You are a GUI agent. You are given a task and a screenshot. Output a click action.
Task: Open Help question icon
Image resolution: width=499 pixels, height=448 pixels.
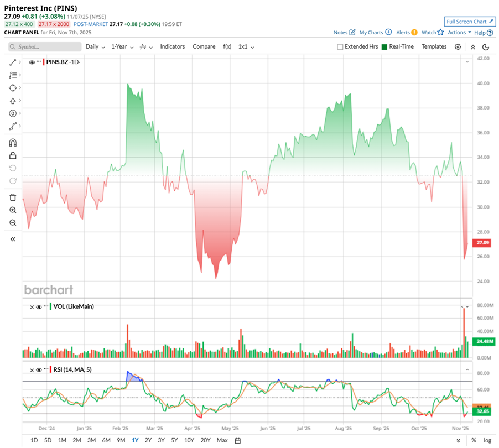(490, 33)
